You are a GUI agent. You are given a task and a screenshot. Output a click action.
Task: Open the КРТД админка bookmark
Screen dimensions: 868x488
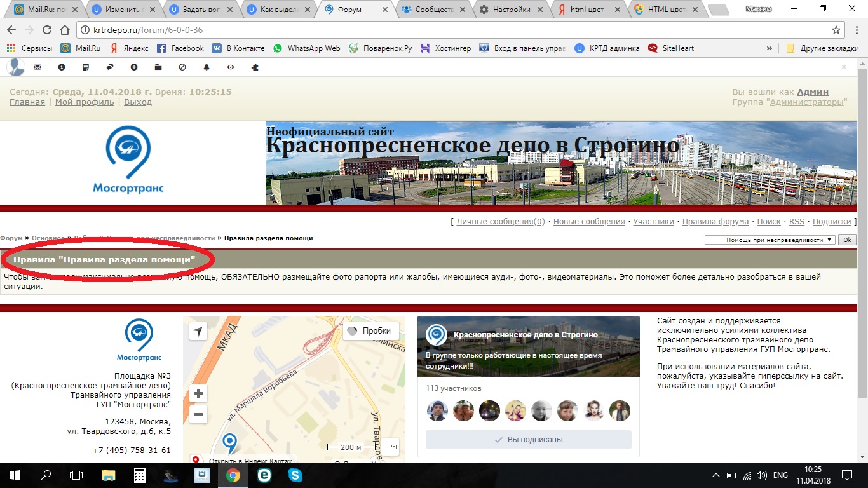pyautogui.click(x=607, y=48)
